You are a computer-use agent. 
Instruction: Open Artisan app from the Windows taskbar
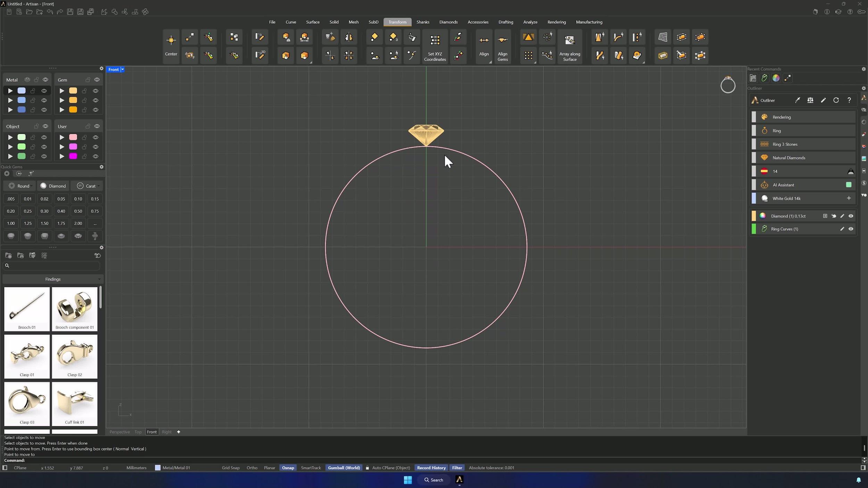pos(459,480)
